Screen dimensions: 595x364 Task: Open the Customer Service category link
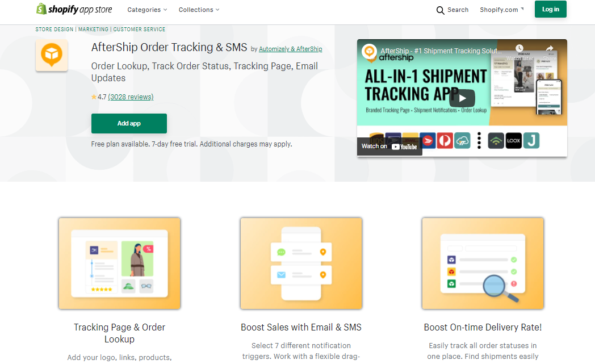[139, 29]
